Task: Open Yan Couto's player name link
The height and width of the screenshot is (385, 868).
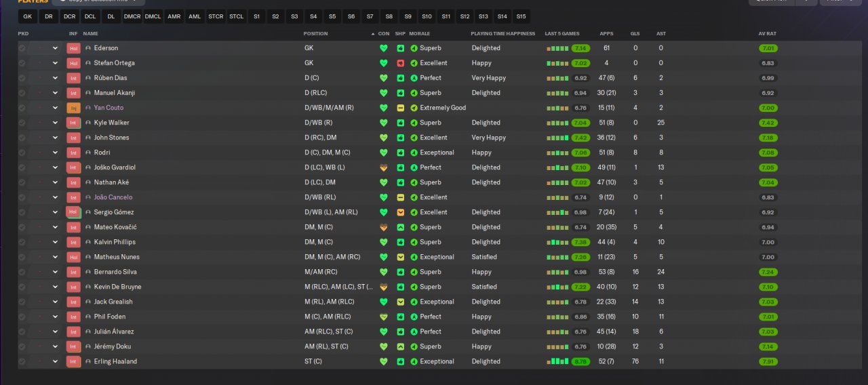Action: [x=108, y=108]
